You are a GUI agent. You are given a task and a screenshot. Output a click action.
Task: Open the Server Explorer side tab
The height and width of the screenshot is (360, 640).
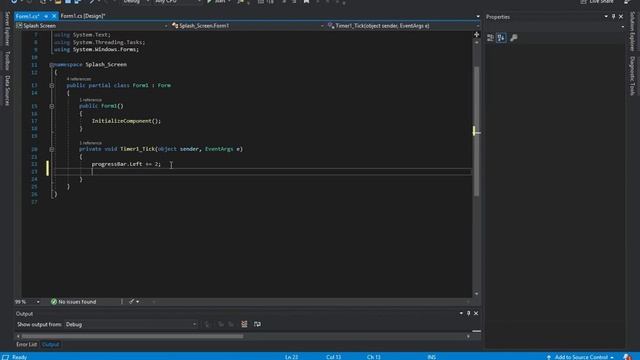coord(7,29)
